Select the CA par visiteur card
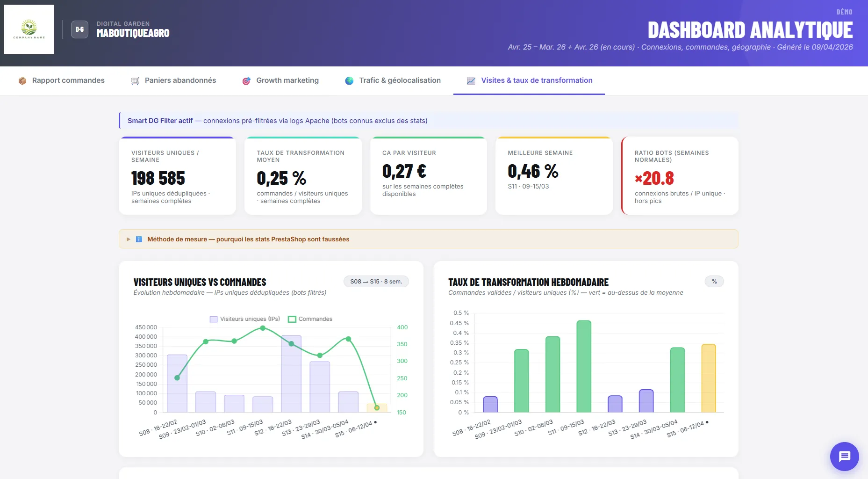This screenshot has height=479, width=868. click(429, 176)
